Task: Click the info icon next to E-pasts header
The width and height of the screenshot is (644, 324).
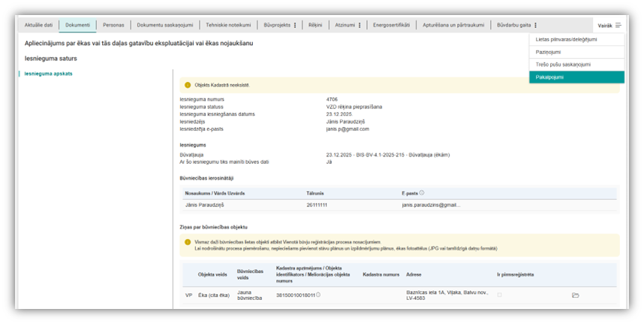Action: 422,193
